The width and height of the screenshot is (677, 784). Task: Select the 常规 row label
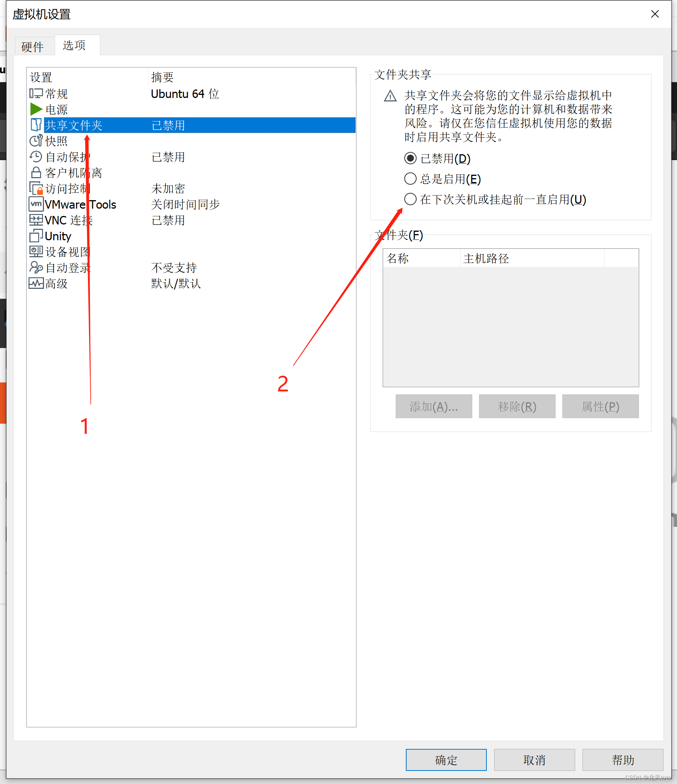pos(57,94)
